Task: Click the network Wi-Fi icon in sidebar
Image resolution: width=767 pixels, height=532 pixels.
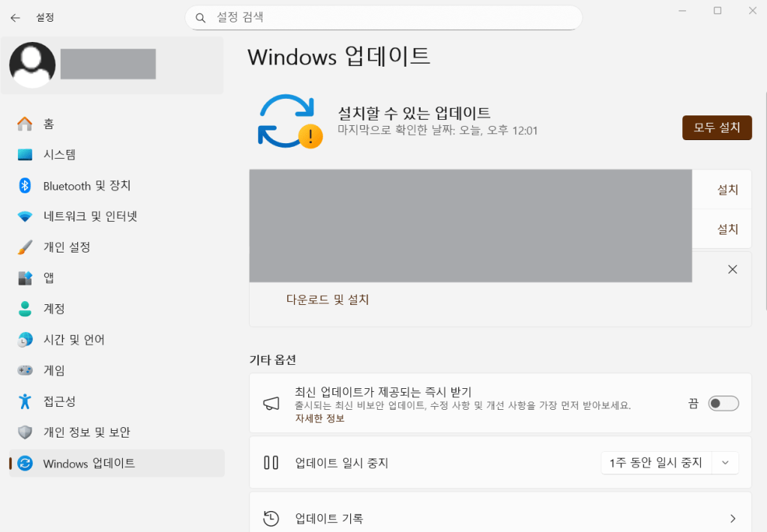Action: point(25,217)
